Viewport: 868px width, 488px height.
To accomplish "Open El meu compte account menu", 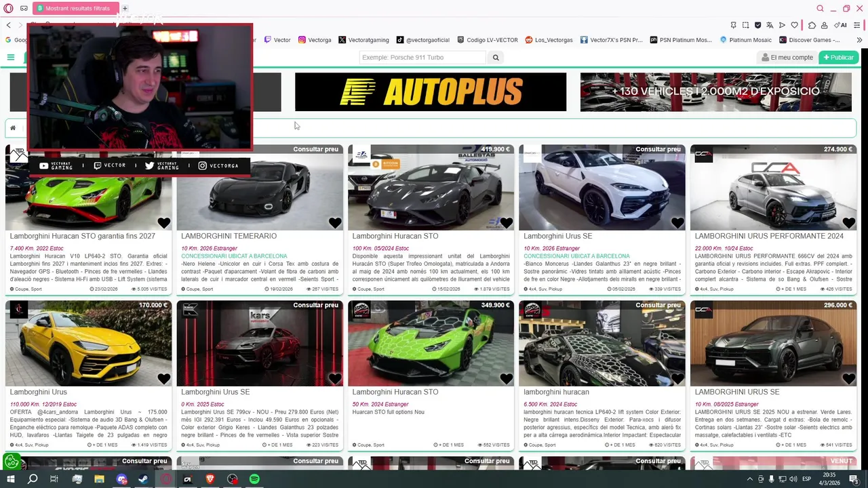I will pyautogui.click(x=787, y=58).
